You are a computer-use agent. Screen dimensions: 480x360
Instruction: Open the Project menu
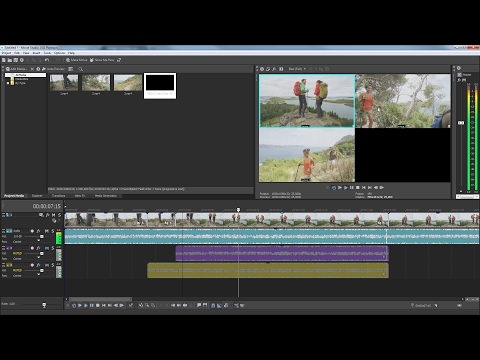coord(7,53)
